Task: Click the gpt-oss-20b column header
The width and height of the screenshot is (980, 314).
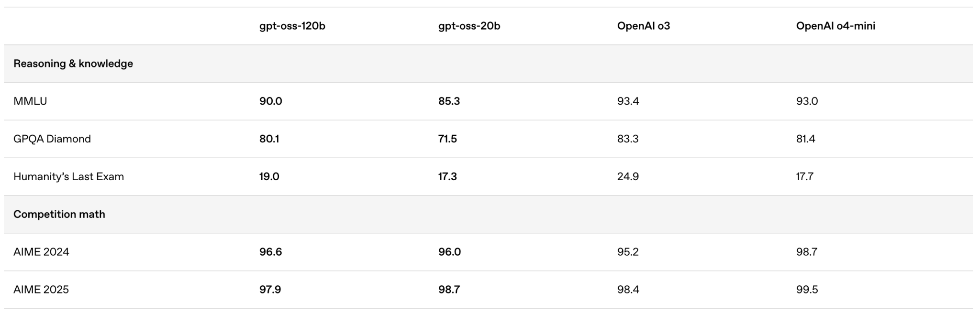Action: point(469,26)
